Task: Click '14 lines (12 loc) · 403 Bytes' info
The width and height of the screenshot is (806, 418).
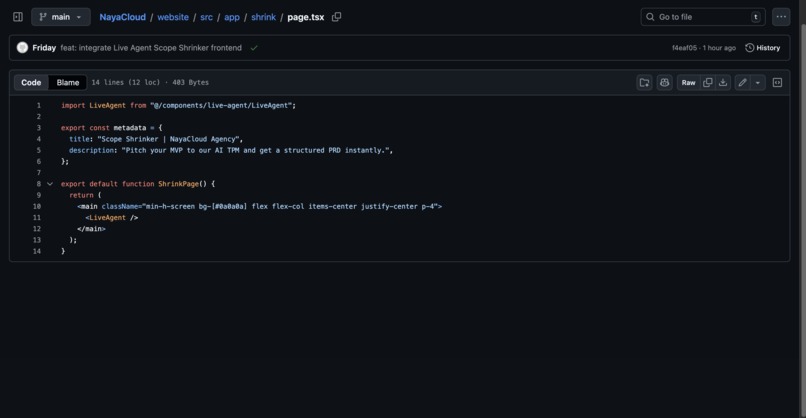Action: [x=150, y=82]
